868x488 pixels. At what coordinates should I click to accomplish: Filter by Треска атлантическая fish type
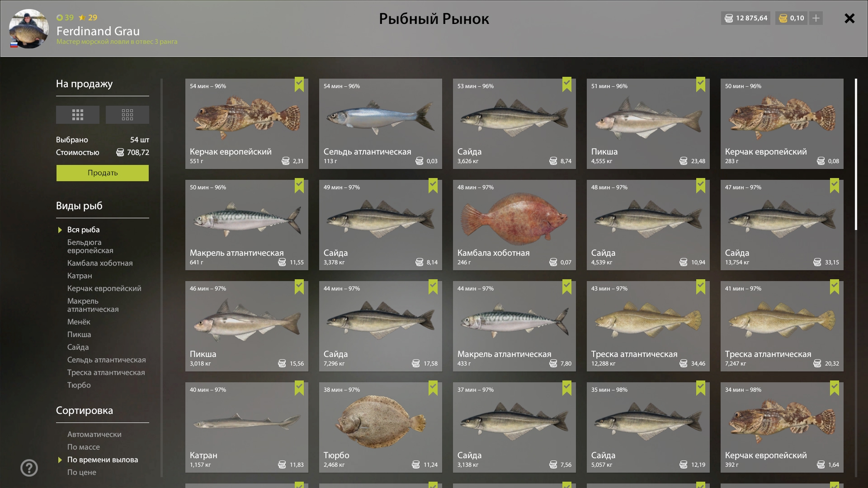click(x=106, y=372)
